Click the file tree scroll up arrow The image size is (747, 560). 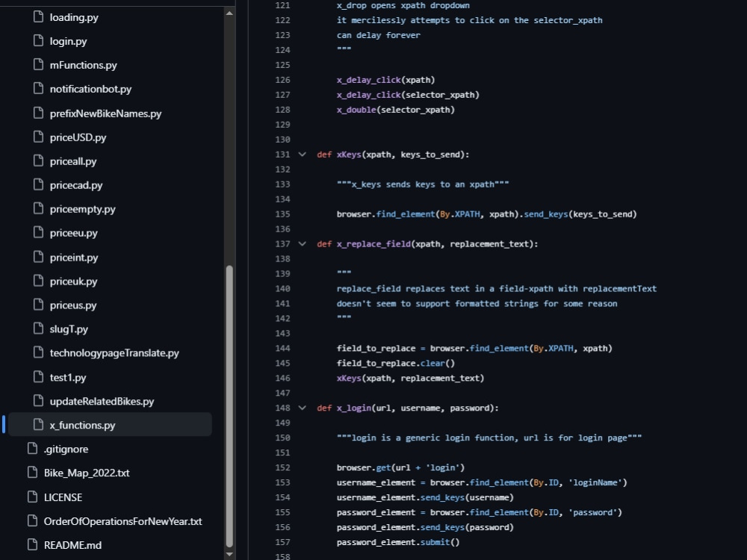pyautogui.click(x=229, y=13)
